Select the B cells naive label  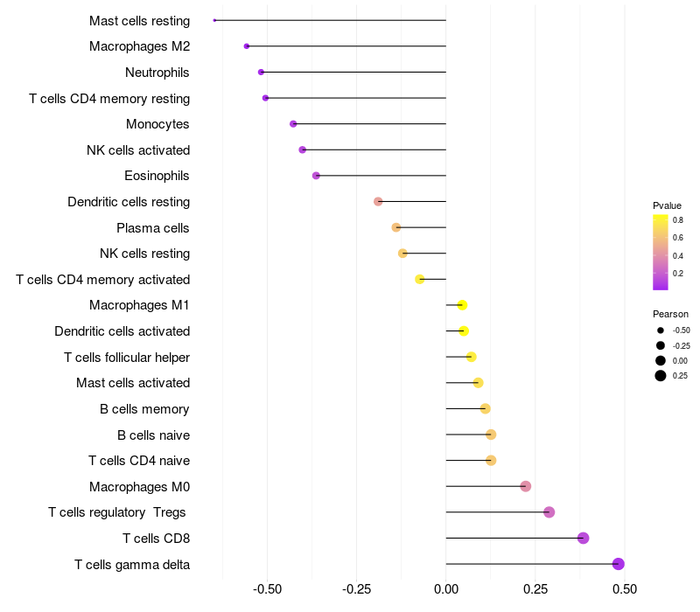[154, 435]
